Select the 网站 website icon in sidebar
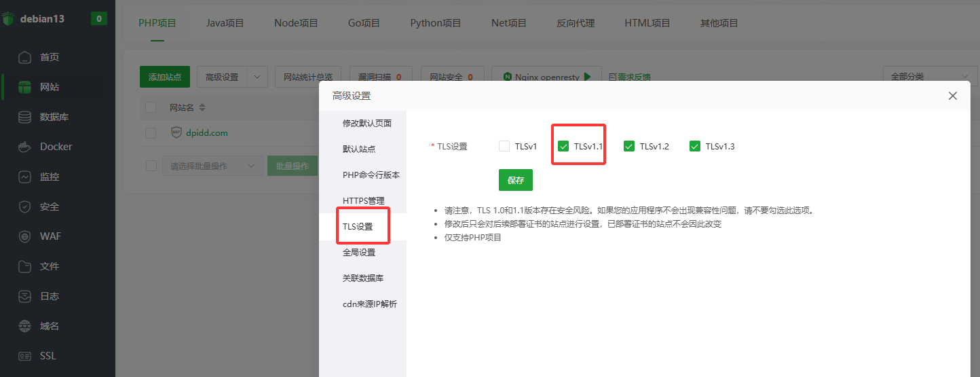 25,87
